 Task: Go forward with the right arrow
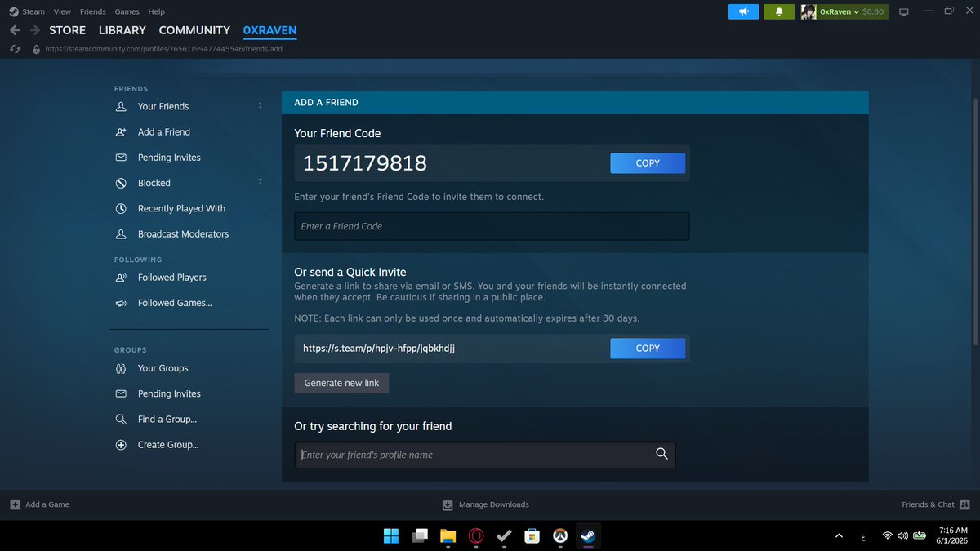[x=34, y=30]
